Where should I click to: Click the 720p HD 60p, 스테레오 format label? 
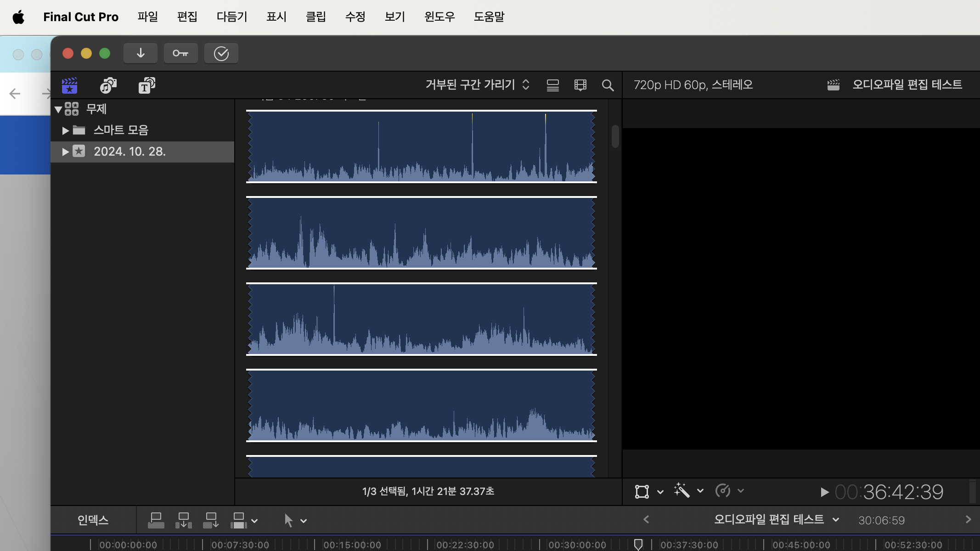coord(693,85)
